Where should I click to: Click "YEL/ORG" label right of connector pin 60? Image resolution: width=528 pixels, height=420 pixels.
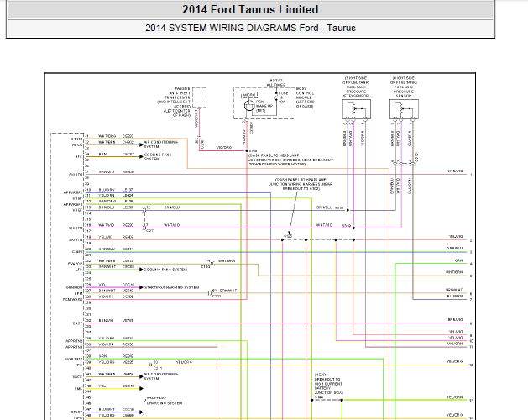184,362
